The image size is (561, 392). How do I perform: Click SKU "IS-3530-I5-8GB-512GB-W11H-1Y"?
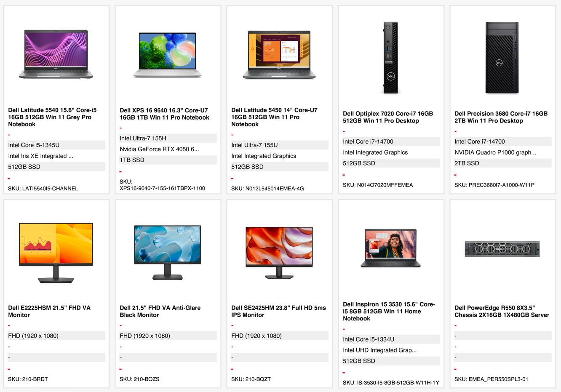click(x=398, y=383)
